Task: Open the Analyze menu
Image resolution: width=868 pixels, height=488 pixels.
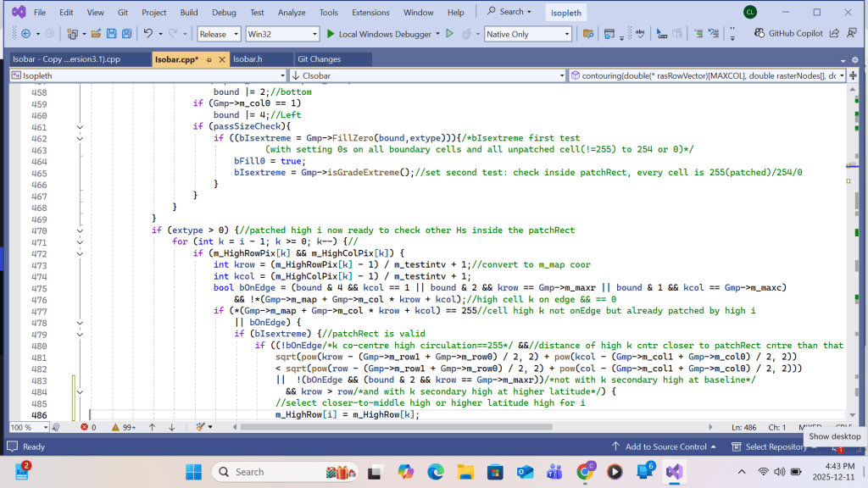Action: [292, 13]
